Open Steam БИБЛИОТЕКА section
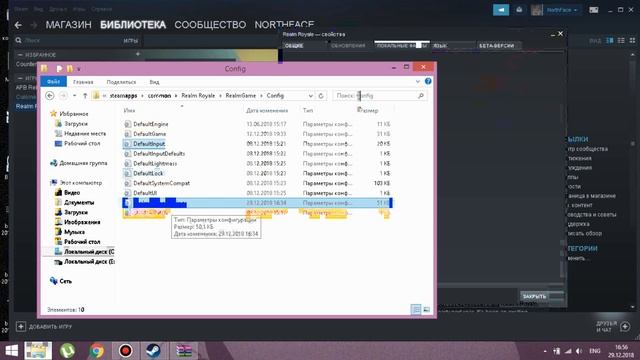Screen dimensions: 640x360 pos(133,25)
